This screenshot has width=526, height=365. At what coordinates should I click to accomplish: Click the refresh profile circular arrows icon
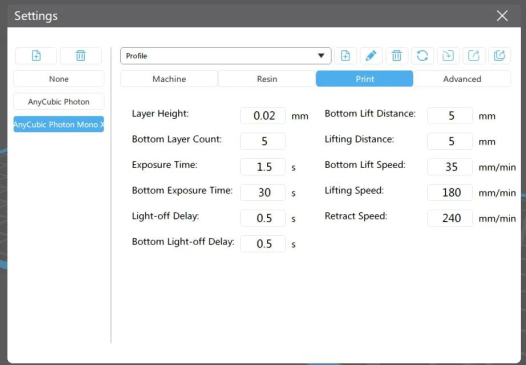[x=422, y=55]
